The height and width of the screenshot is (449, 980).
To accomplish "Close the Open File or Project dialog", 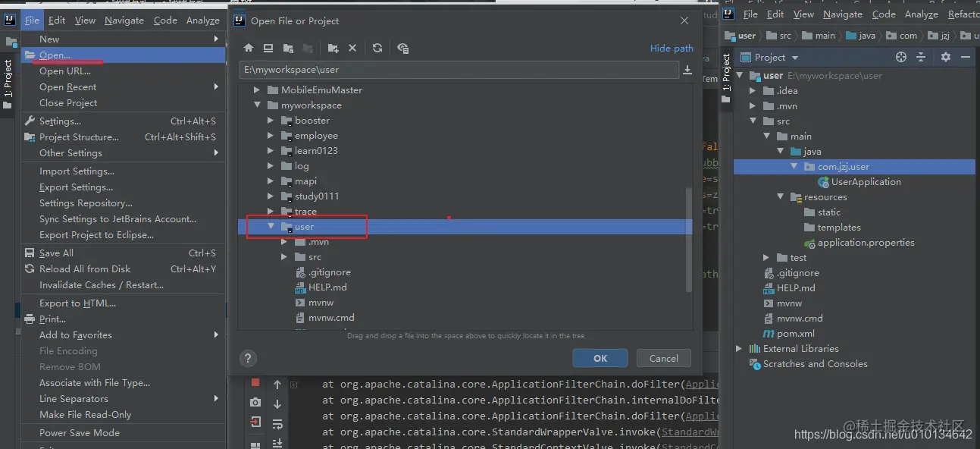I will pyautogui.click(x=684, y=20).
